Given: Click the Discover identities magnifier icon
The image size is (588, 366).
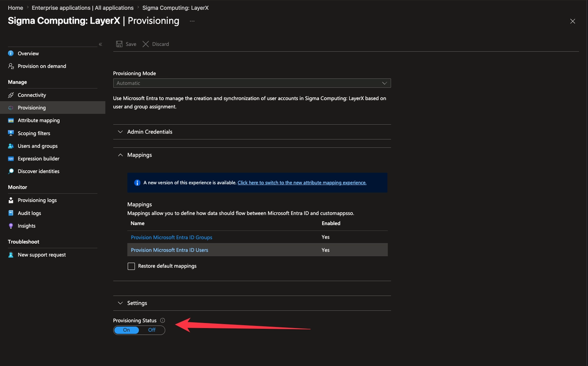Looking at the screenshot, I should click(11, 172).
